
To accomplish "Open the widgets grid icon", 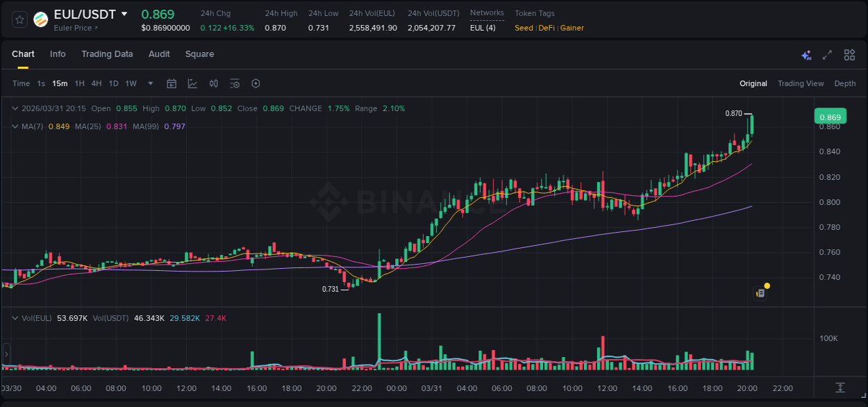I will point(849,54).
